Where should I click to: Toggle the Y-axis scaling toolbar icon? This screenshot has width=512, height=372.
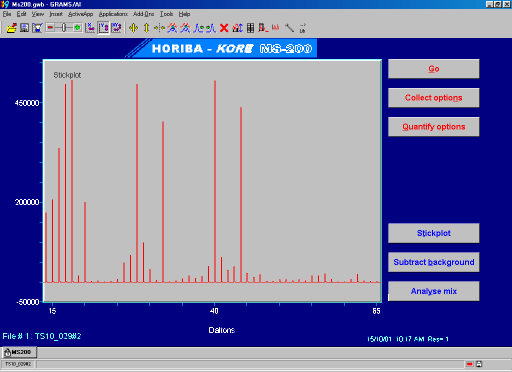(x=103, y=28)
